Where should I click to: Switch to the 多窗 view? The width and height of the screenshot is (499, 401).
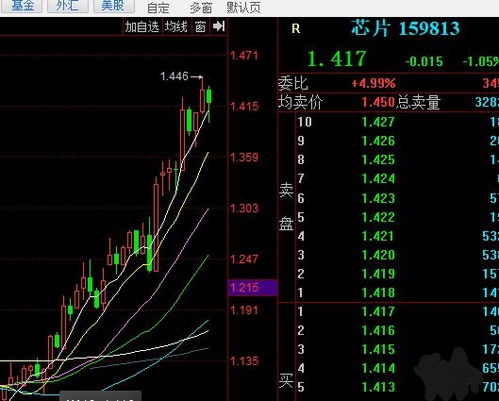click(201, 8)
